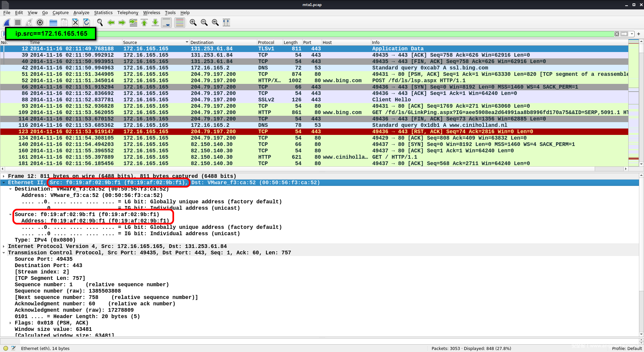
Task: Toggle auto-scroll during live capture
Action: (166, 22)
